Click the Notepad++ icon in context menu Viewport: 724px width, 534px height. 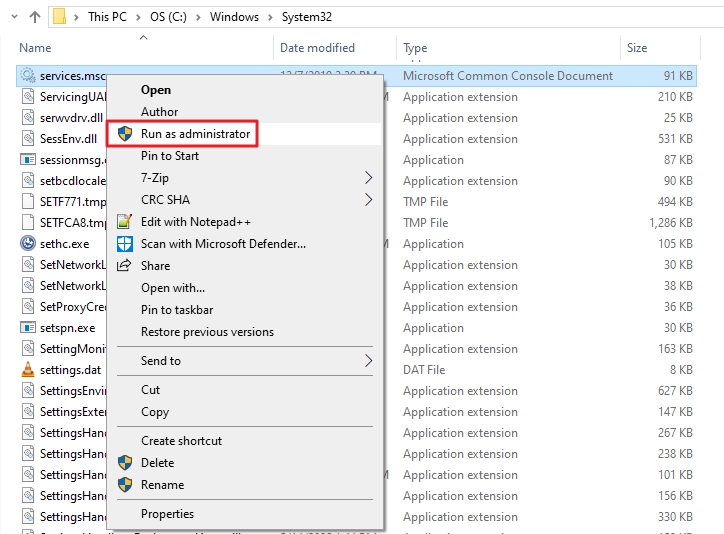[124, 222]
